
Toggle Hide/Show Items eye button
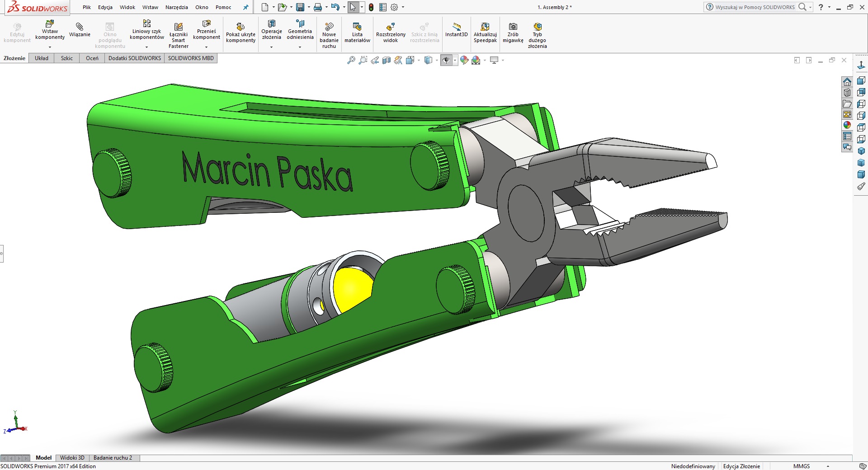[x=446, y=60]
